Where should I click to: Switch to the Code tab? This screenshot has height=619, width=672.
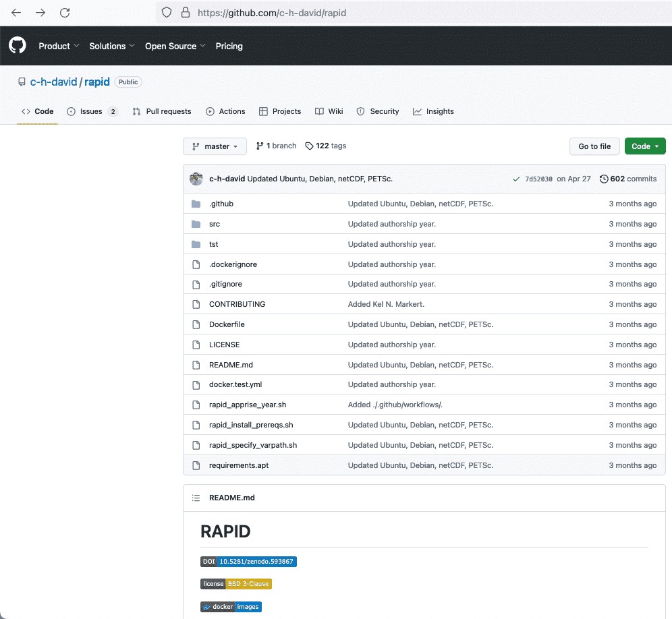[38, 111]
